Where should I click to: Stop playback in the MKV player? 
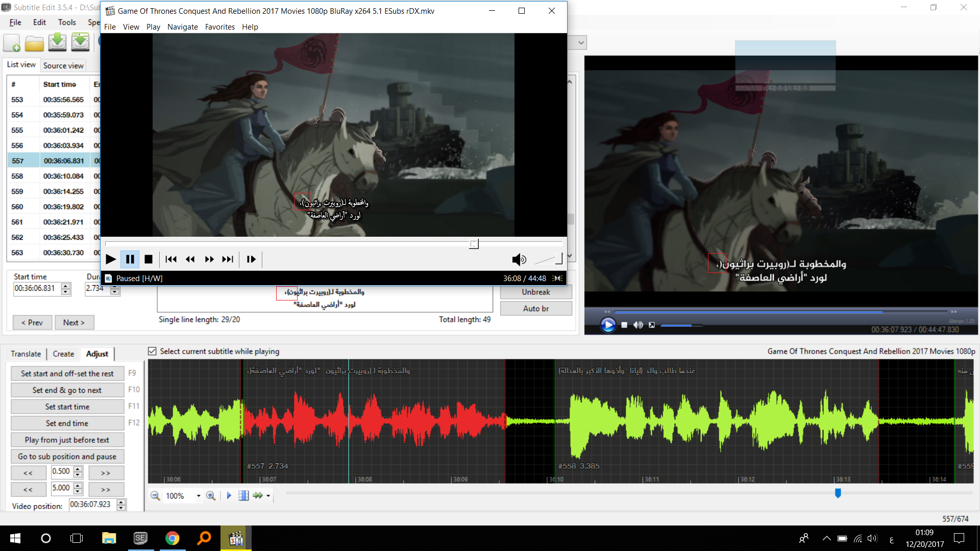(149, 259)
